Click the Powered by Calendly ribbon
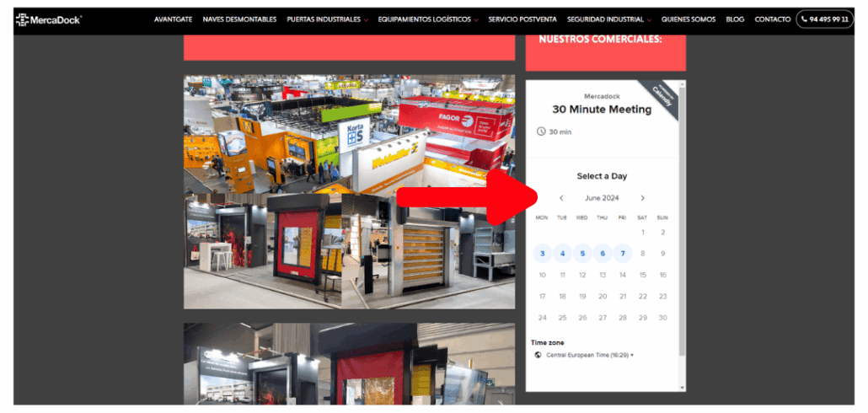 (662, 99)
